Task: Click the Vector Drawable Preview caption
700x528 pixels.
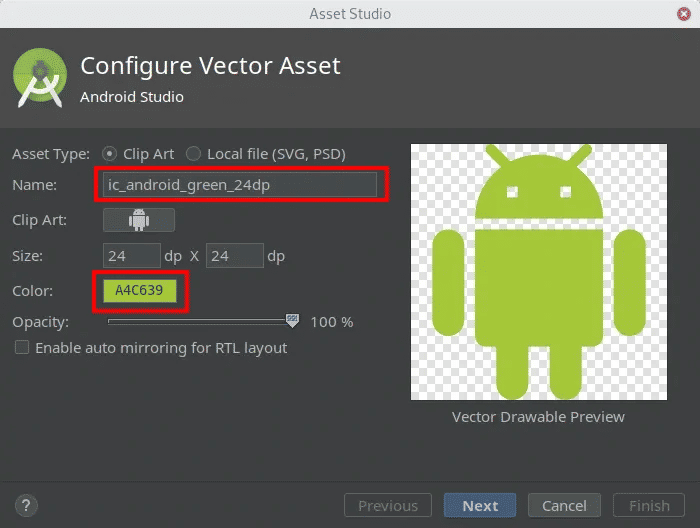Action: tap(538, 417)
